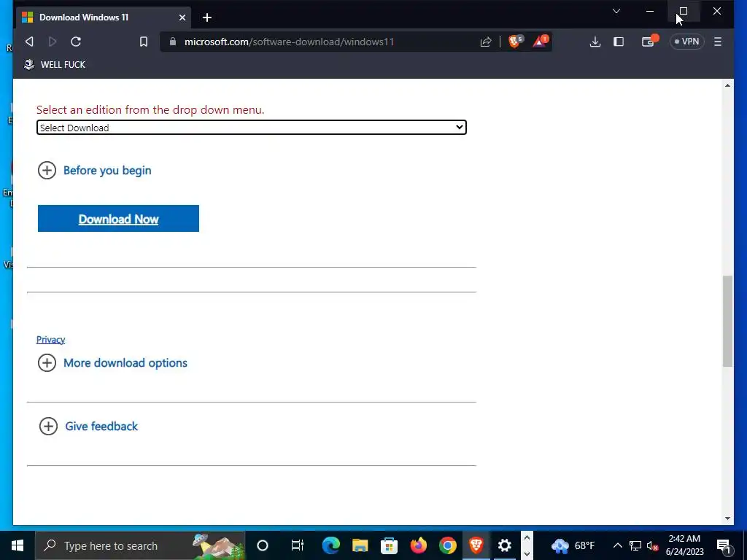This screenshot has height=560, width=747.
Task: Reload the page with the refresh icon
Action: click(x=76, y=42)
